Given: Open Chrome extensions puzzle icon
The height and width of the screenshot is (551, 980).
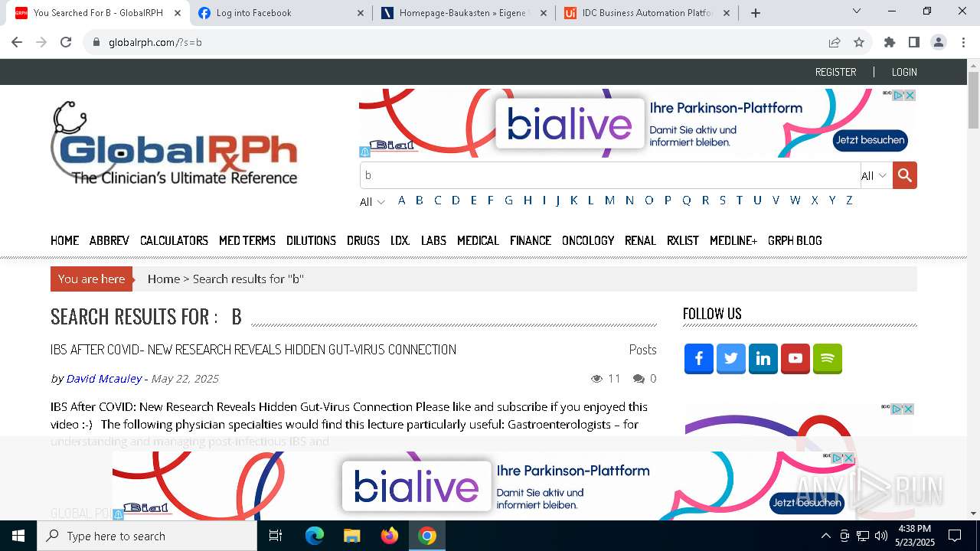Looking at the screenshot, I should click(889, 43).
